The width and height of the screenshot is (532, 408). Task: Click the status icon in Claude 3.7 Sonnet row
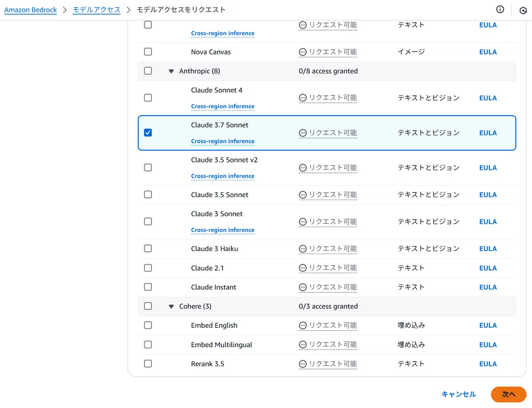click(x=303, y=133)
